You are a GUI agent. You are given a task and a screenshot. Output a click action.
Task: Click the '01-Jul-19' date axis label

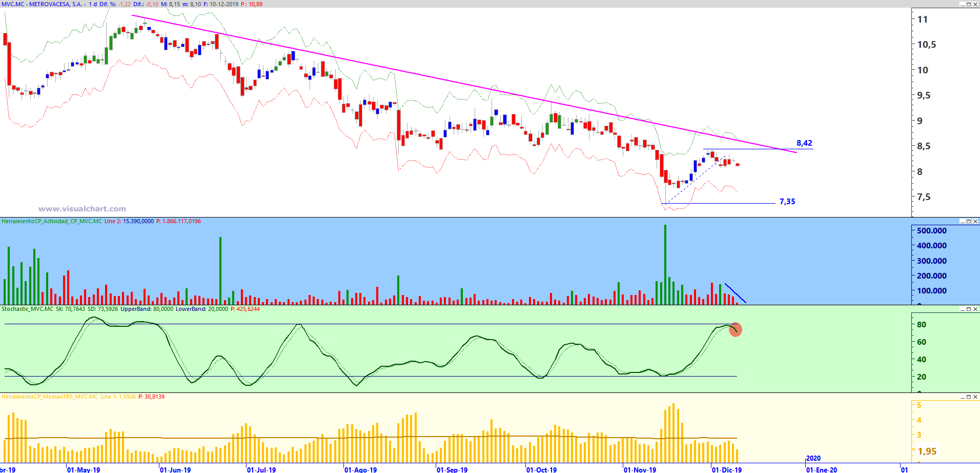pos(261,469)
